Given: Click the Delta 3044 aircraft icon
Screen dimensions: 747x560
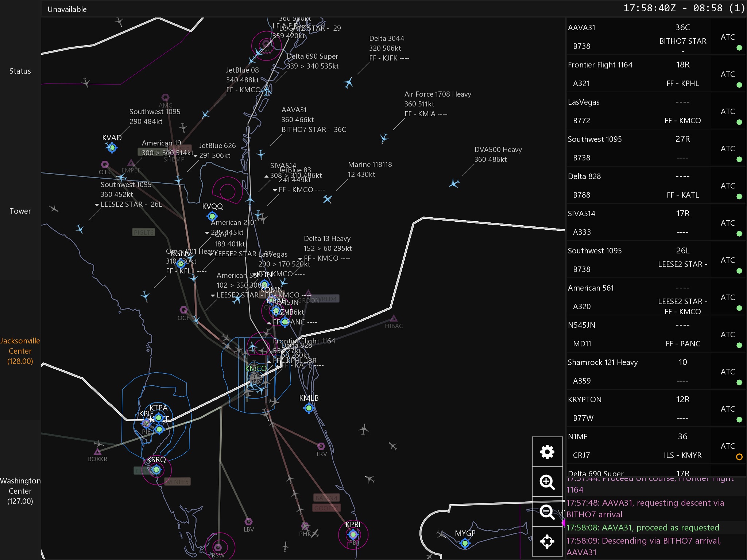Looking at the screenshot, I should point(348,83).
